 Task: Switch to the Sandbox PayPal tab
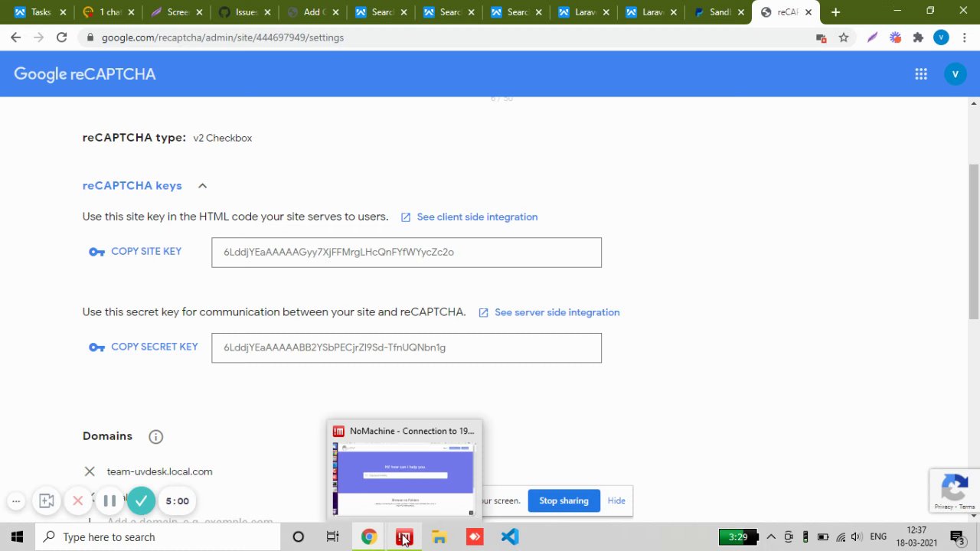pos(717,12)
